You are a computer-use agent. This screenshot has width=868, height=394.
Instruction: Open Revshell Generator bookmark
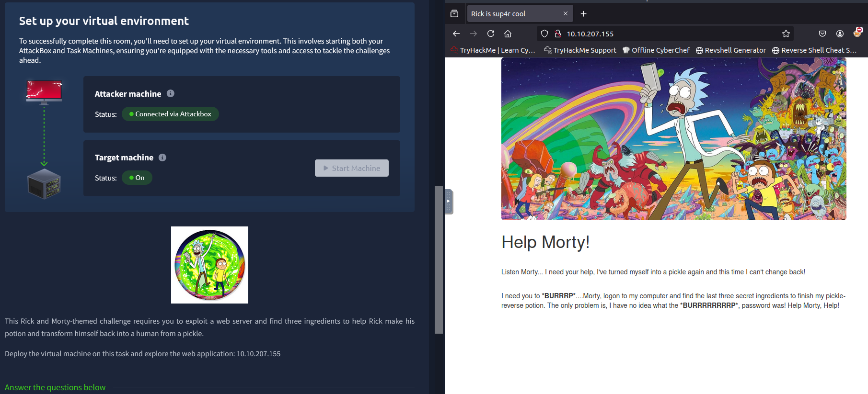[x=731, y=50]
